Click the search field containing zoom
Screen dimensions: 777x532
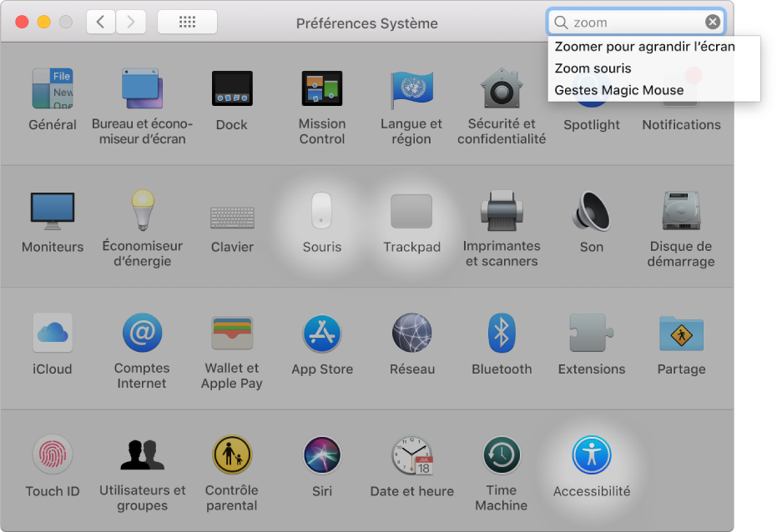(x=636, y=23)
